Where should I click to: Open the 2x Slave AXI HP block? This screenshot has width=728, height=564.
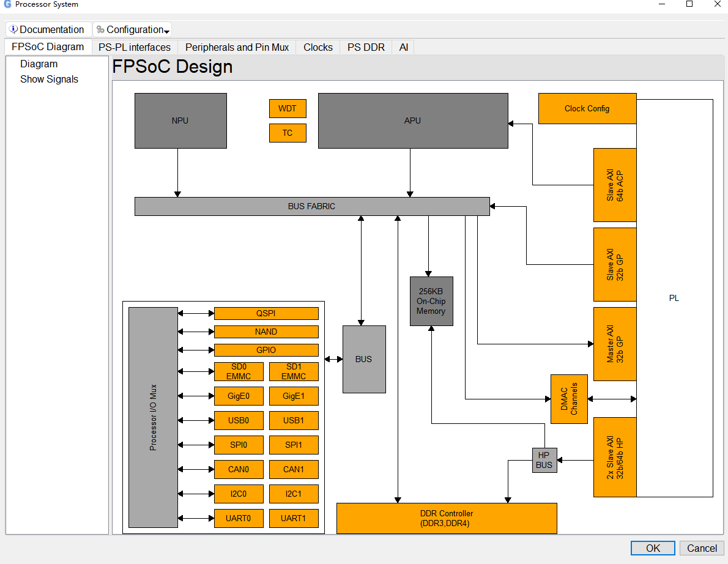pyautogui.click(x=615, y=457)
